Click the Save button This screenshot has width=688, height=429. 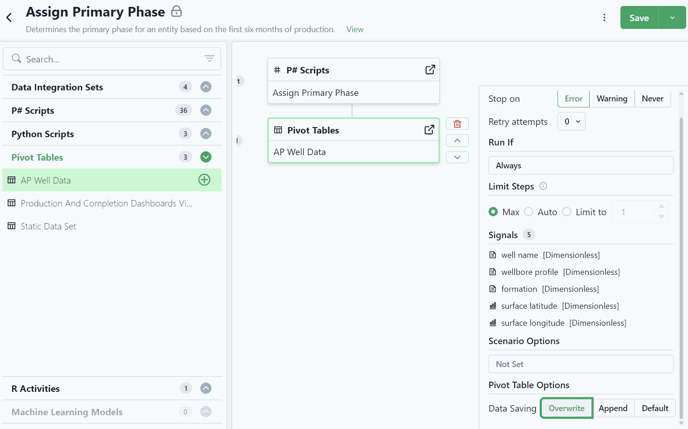coord(639,18)
